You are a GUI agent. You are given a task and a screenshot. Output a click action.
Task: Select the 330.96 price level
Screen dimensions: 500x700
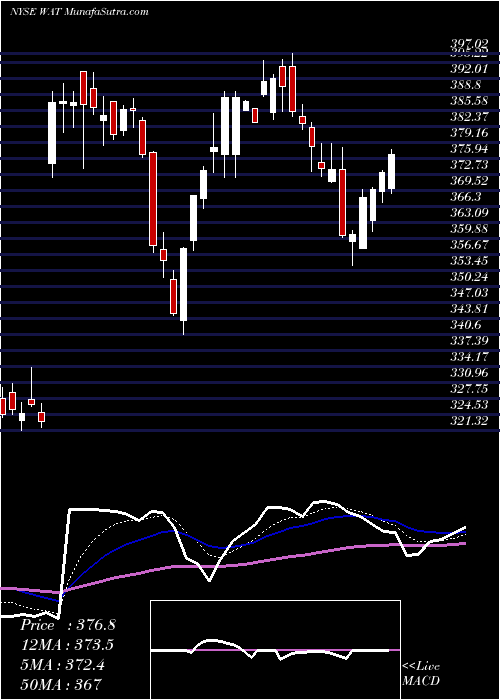pyautogui.click(x=467, y=374)
